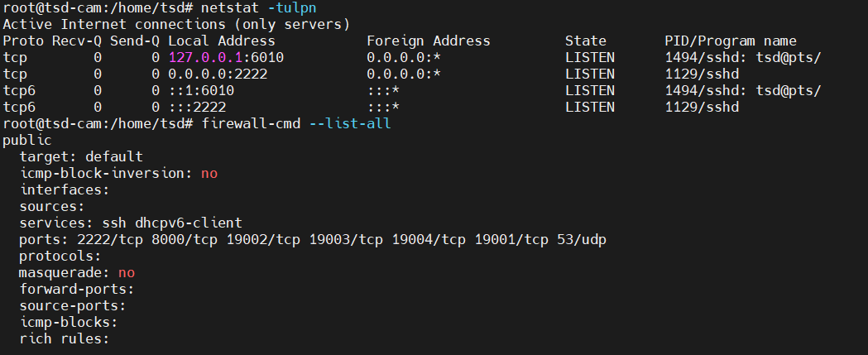Click the 'public' zone name line
868x355 pixels.
click(x=27, y=140)
